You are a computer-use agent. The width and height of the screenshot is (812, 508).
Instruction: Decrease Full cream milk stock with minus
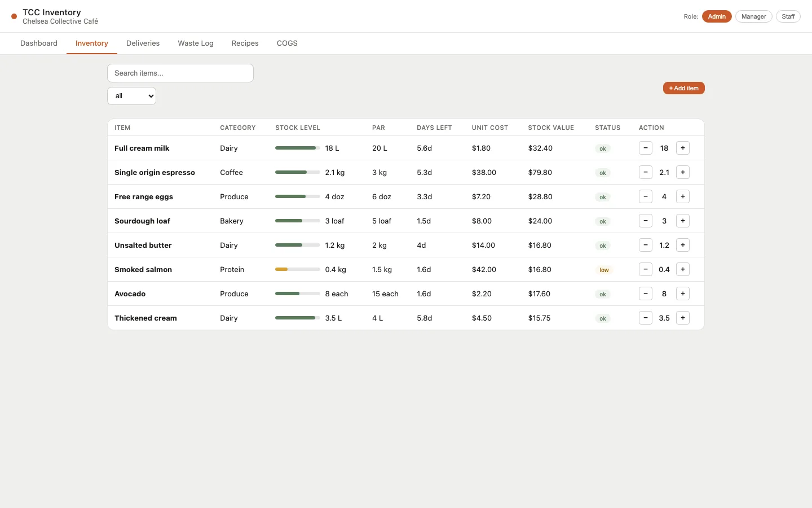coord(646,148)
